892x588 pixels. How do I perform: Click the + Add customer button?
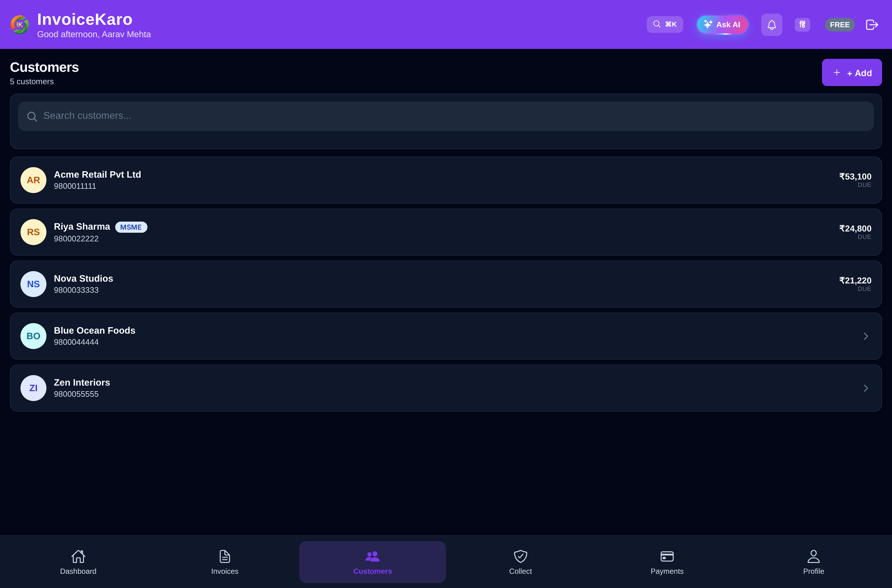click(852, 72)
